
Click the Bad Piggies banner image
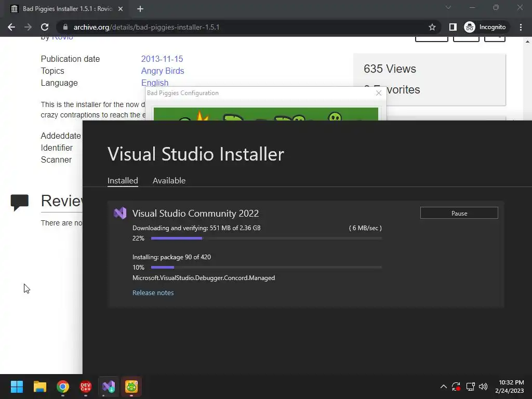click(x=265, y=114)
